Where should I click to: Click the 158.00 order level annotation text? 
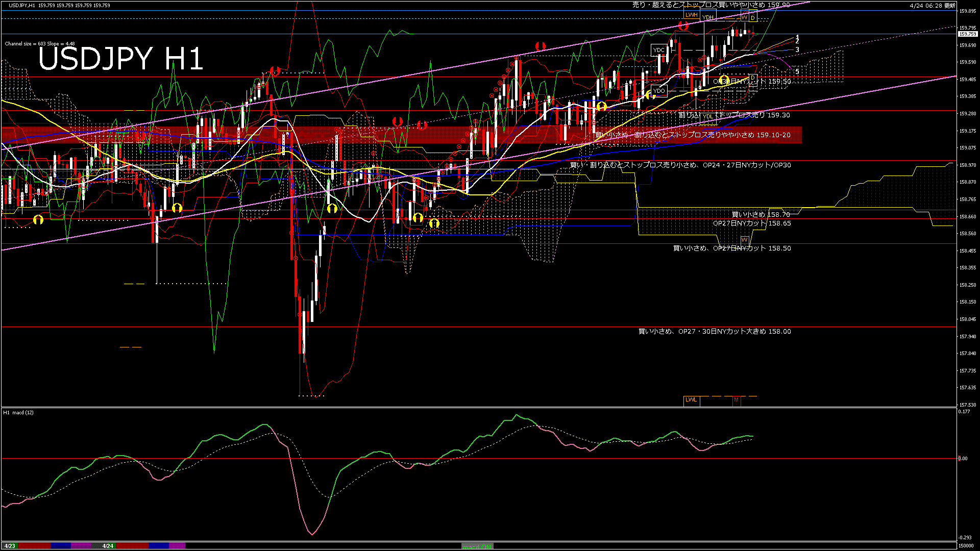pos(715,332)
